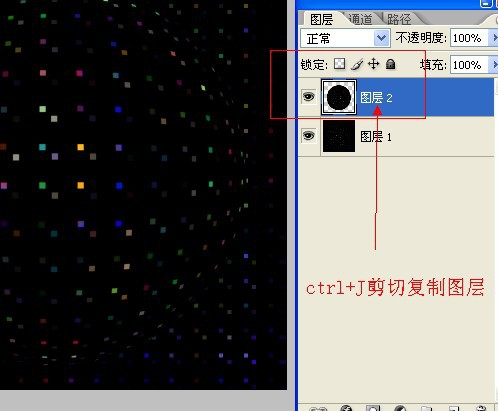Open the new adjustment layer half-circle icon
Image resolution: width=498 pixels, height=411 pixels.
(x=400, y=408)
